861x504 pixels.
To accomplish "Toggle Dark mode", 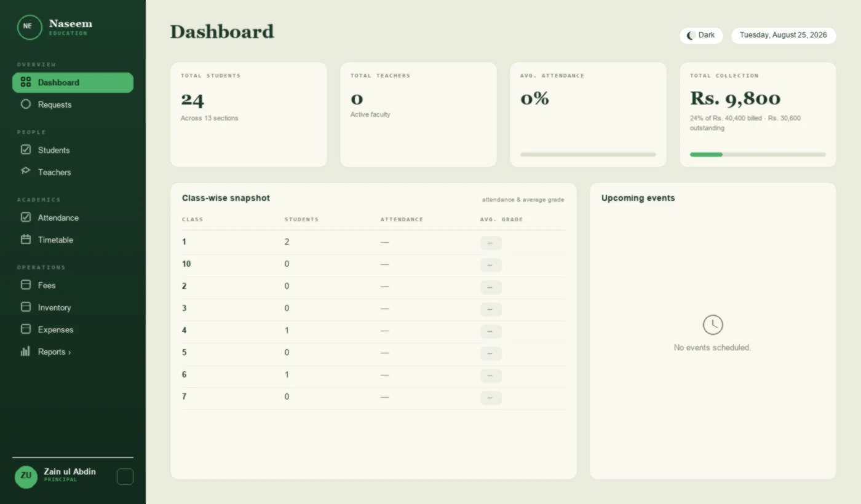I will coord(701,36).
